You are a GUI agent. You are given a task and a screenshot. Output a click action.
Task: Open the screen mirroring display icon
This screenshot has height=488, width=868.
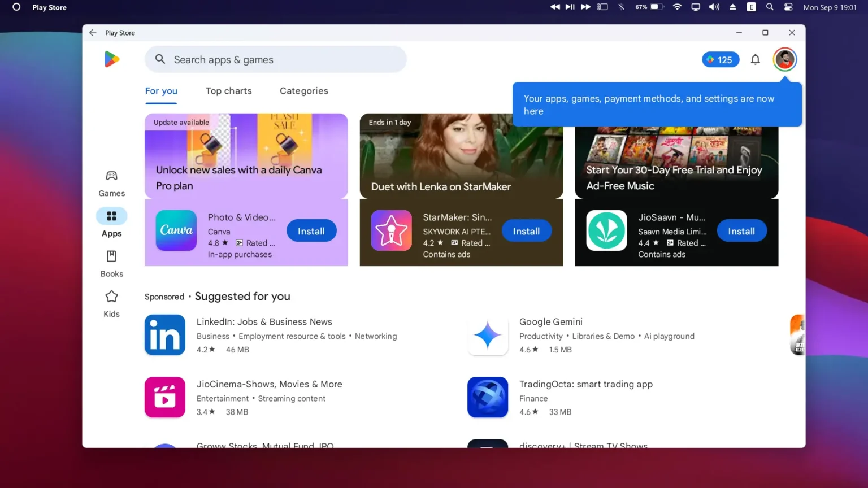click(x=696, y=7)
